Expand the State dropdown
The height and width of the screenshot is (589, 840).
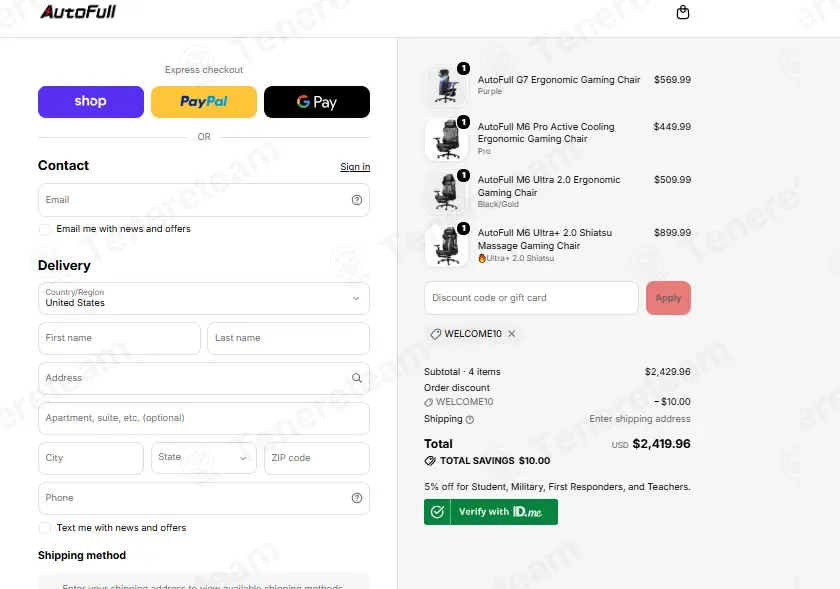coord(204,458)
